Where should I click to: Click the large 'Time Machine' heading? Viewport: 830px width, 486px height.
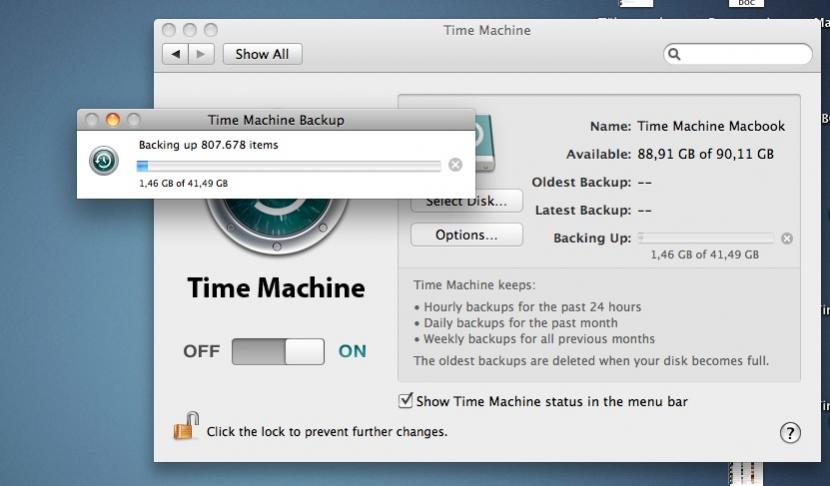coord(276,288)
